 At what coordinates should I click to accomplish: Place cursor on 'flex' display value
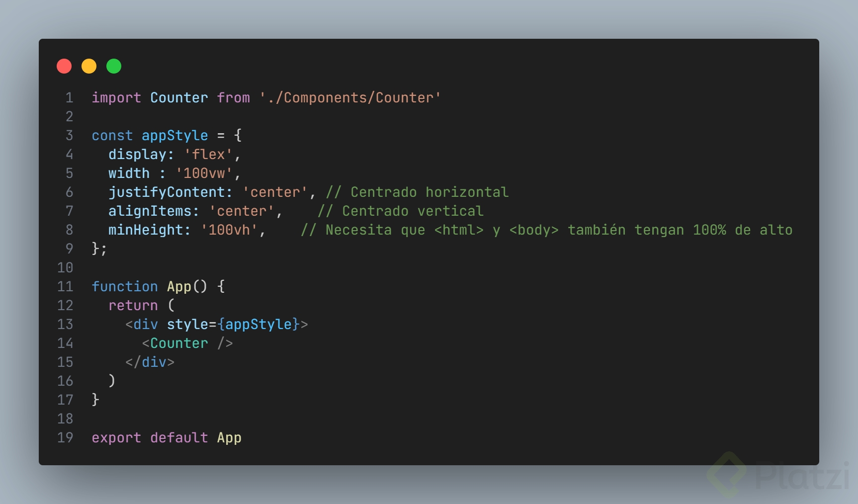point(208,155)
